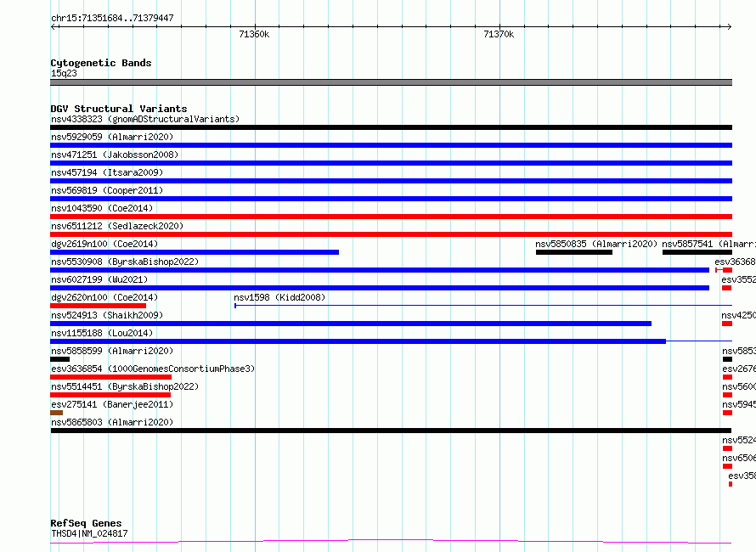Click the cut-off nsv5945 label
Viewport: 756px width, 552px height.
point(739,404)
